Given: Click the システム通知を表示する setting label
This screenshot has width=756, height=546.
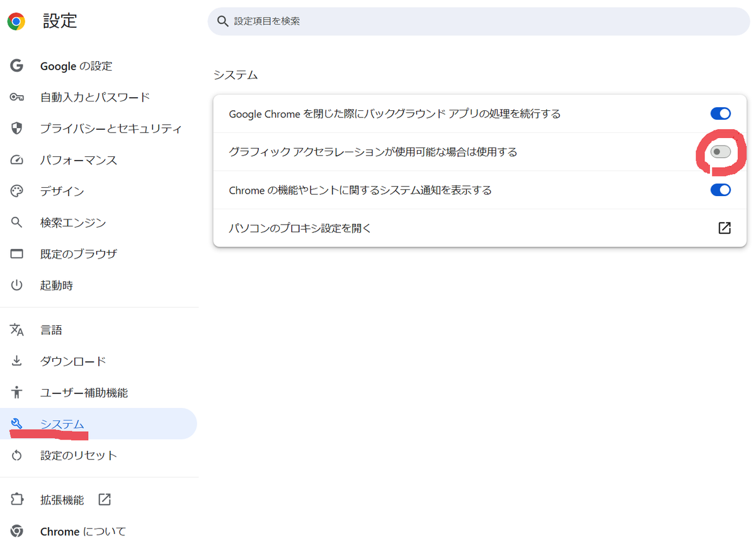Looking at the screenshot, I should [360, 190].
